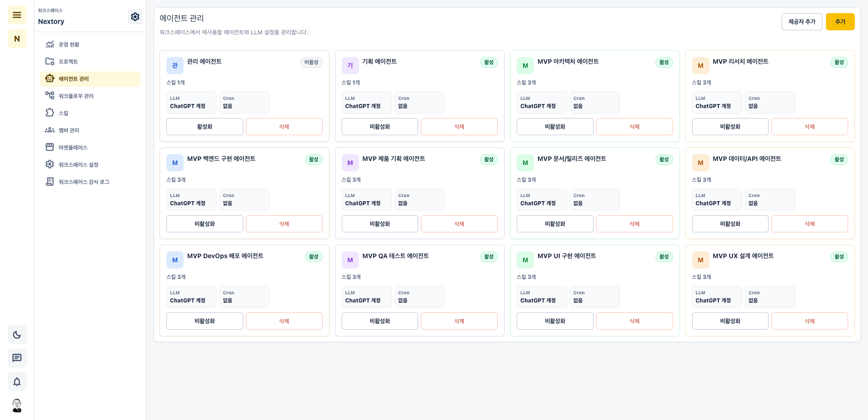The width and height of the screenshot is (868, 420).
Task: Delete the MVP UX 설계 에이전트
Action: (810, 321)
